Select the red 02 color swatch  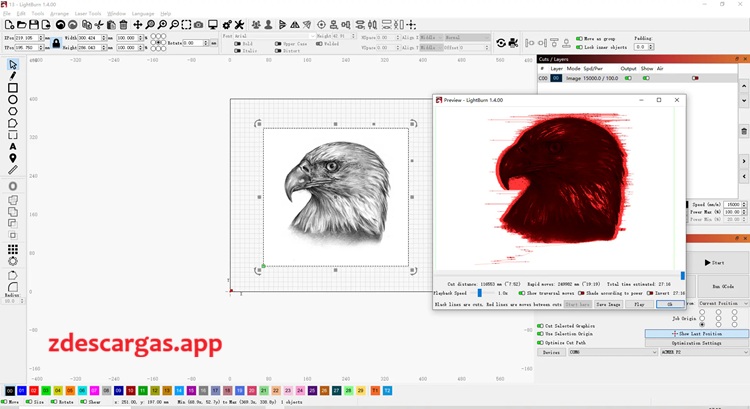tap(33, 391)
